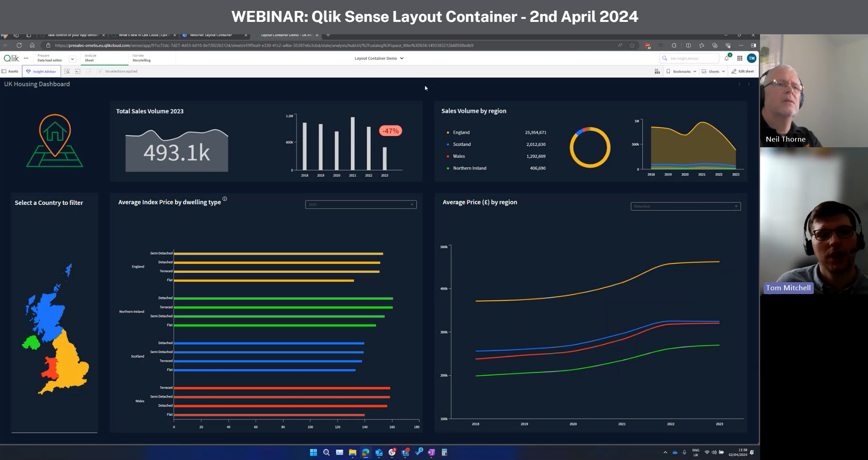
Task: Expand the Prepare tab dropdown arrow
Action: [x=72, y=59]
